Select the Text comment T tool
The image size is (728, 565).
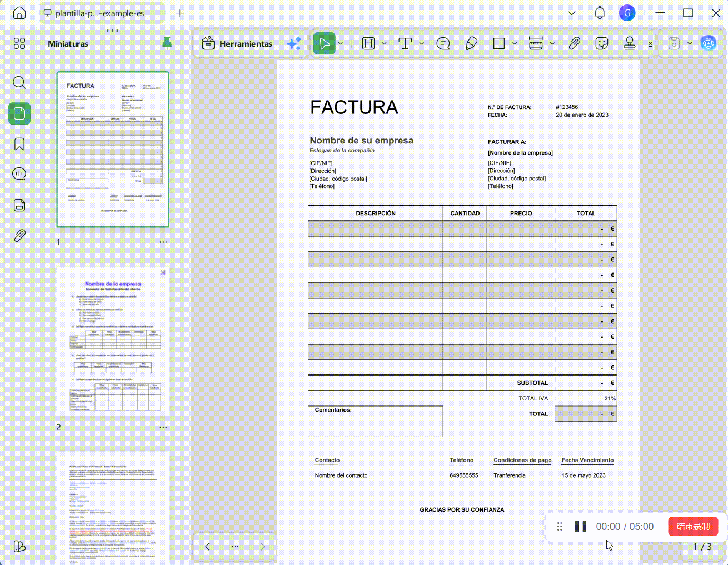click(406, 43)
